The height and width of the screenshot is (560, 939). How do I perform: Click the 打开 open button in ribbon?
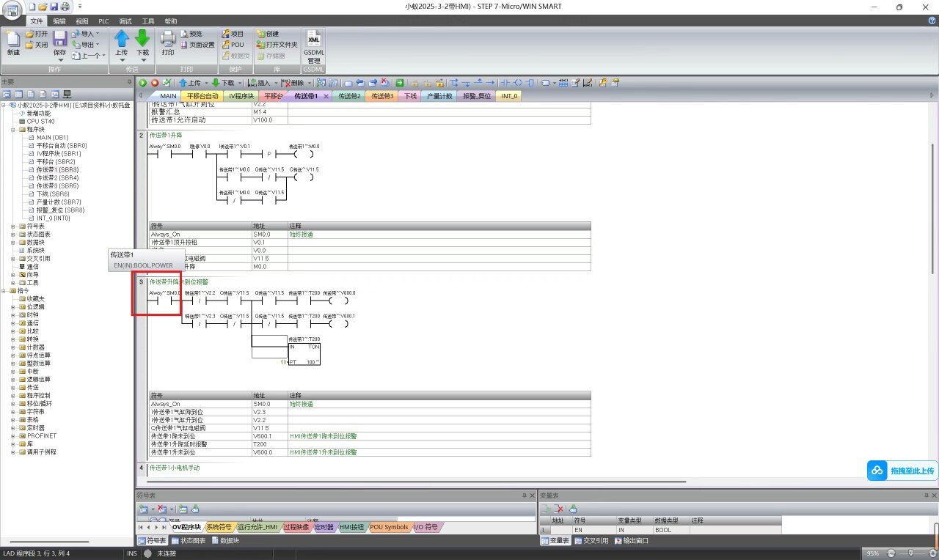point(37,34)
